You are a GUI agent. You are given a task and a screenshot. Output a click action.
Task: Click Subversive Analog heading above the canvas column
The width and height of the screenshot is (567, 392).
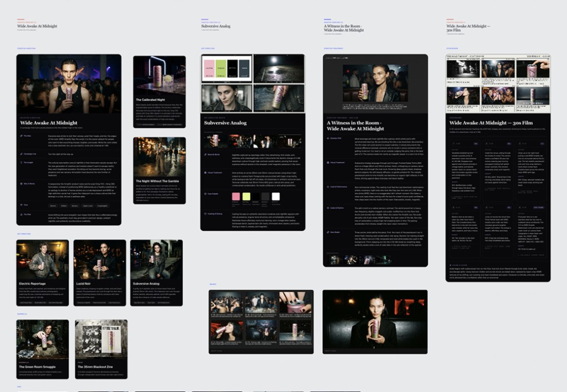pyautogui.click(x=216, y=26)
